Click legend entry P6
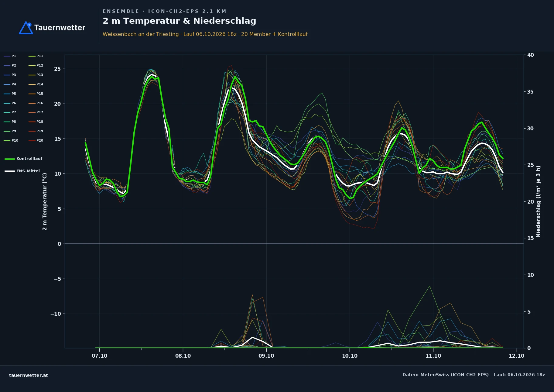554x392 pixels. coord(10,103)
